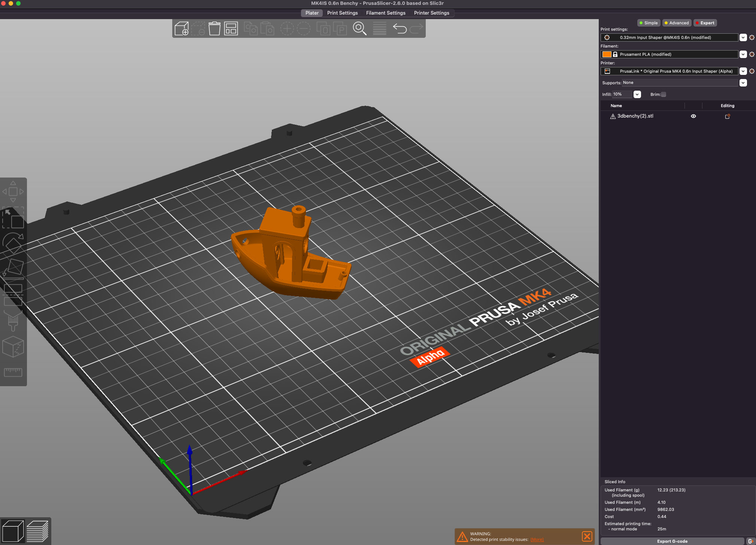Open the send G-code to printer icon
The image size is (756, 545).
point(750,541)
